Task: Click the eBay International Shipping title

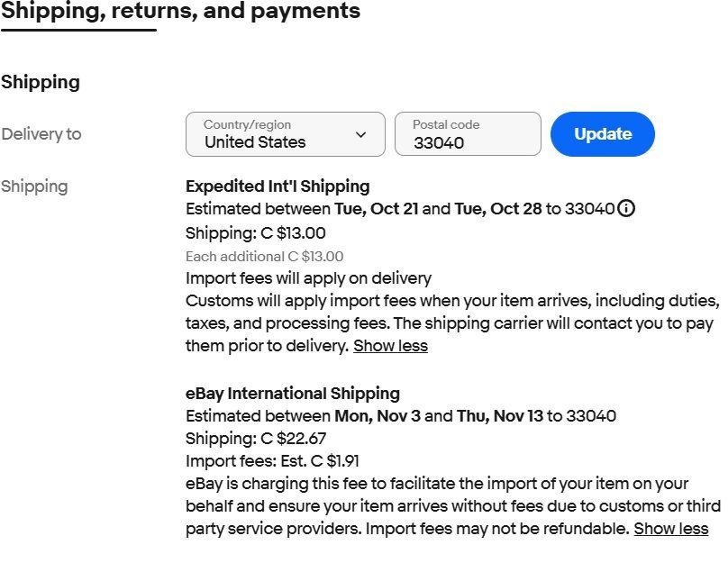Action: [293, 393]
